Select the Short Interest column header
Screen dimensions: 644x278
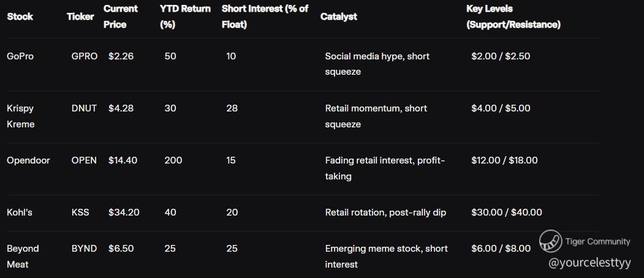click(x=265, y=17)
